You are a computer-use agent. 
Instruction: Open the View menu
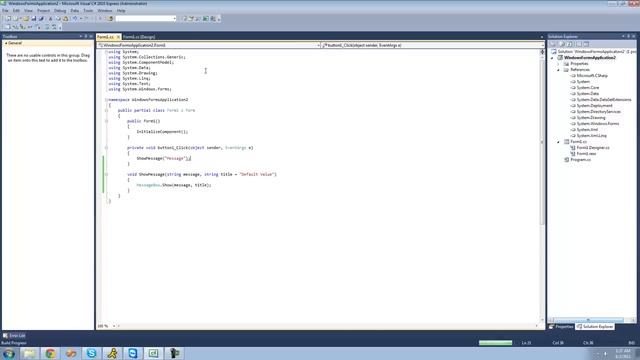[x=28, y=11]
